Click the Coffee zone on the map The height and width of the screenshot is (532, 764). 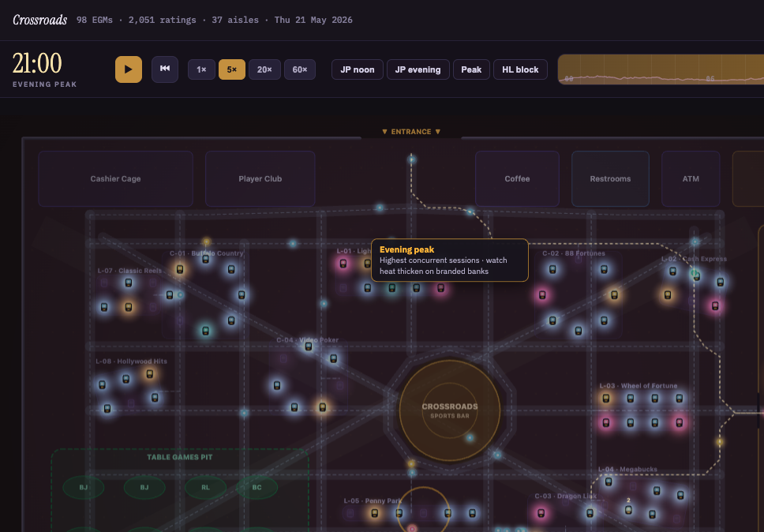pyautogui.click(x=517, y=179)
